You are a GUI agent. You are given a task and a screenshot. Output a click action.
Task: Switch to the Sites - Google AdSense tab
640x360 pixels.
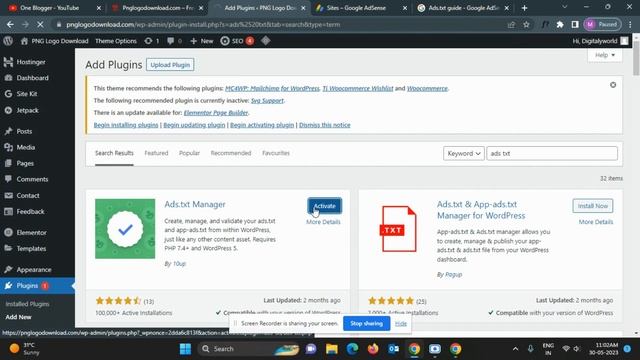pyautogui.click(x=361, y=8)
